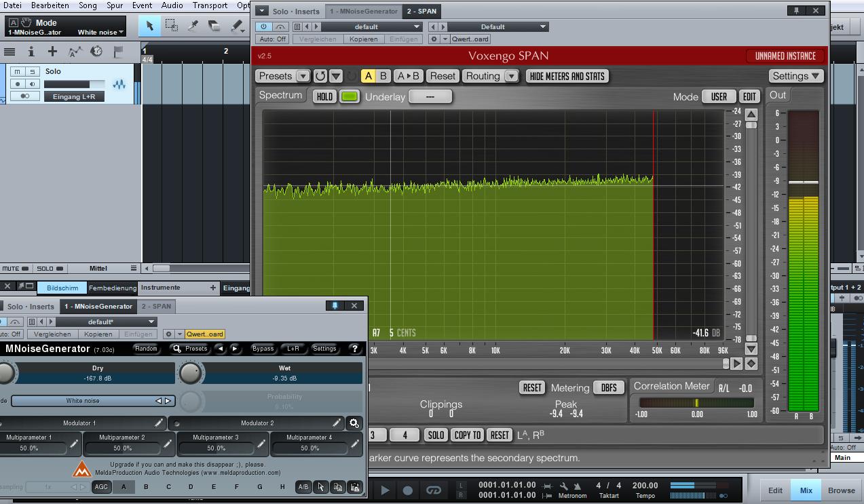This screenshot has height=504, width=864.
Task: Click the SPAN COPY TO button
Action: [x=467, y=435]
